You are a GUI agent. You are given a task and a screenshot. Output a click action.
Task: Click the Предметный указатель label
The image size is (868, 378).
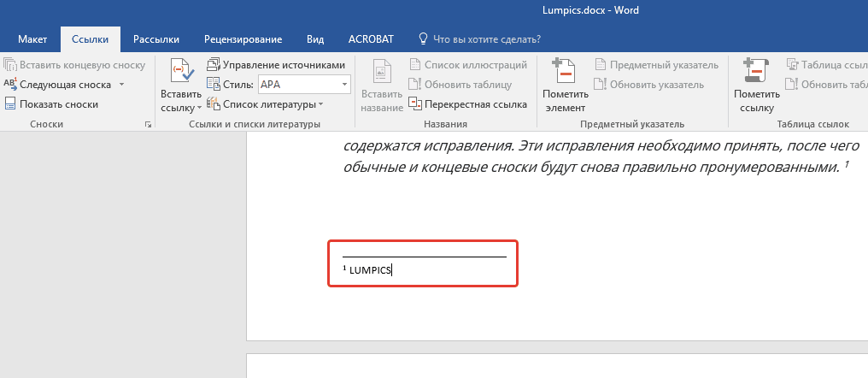(x=664, y=65)
